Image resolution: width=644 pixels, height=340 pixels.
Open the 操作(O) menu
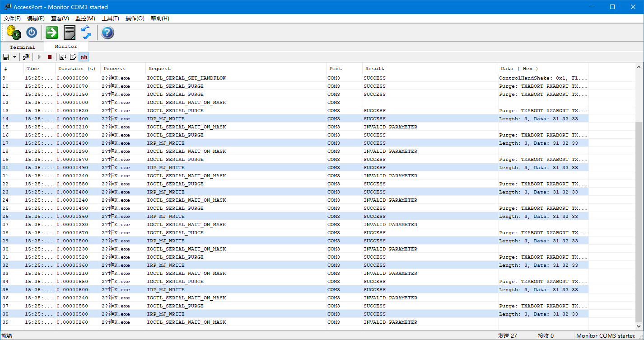pos(135,19)
